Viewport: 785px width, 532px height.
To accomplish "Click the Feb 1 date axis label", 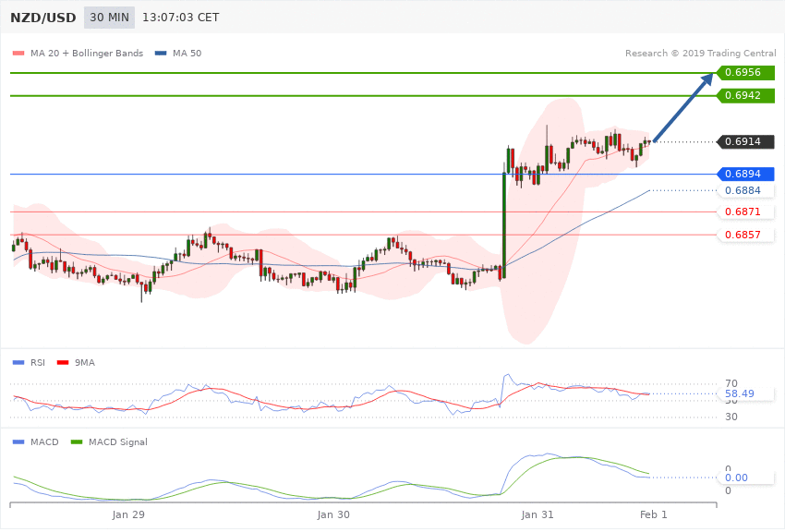I will click(x=653, y=514).
